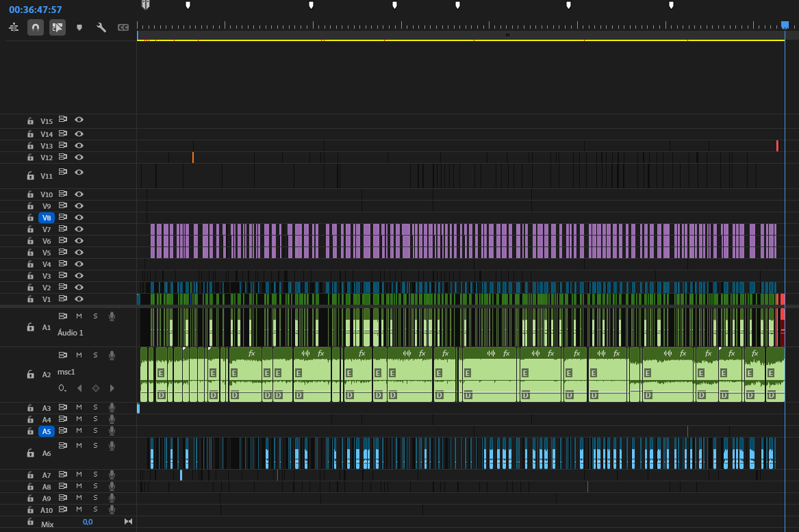Solo audio track A4

click(x=95, y=419)
